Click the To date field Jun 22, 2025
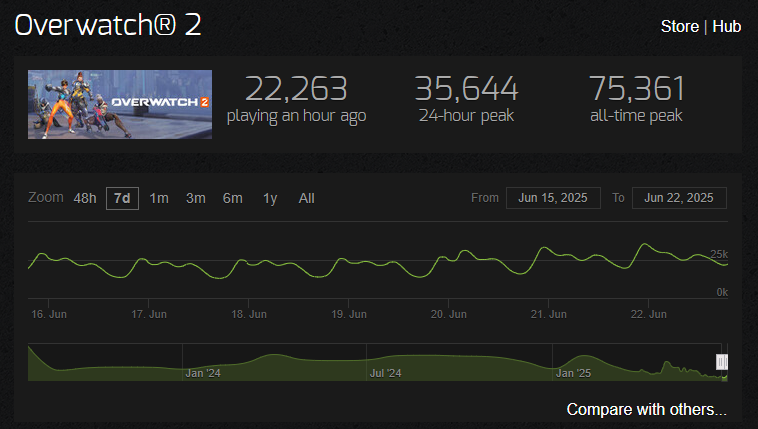 point(679,198)
